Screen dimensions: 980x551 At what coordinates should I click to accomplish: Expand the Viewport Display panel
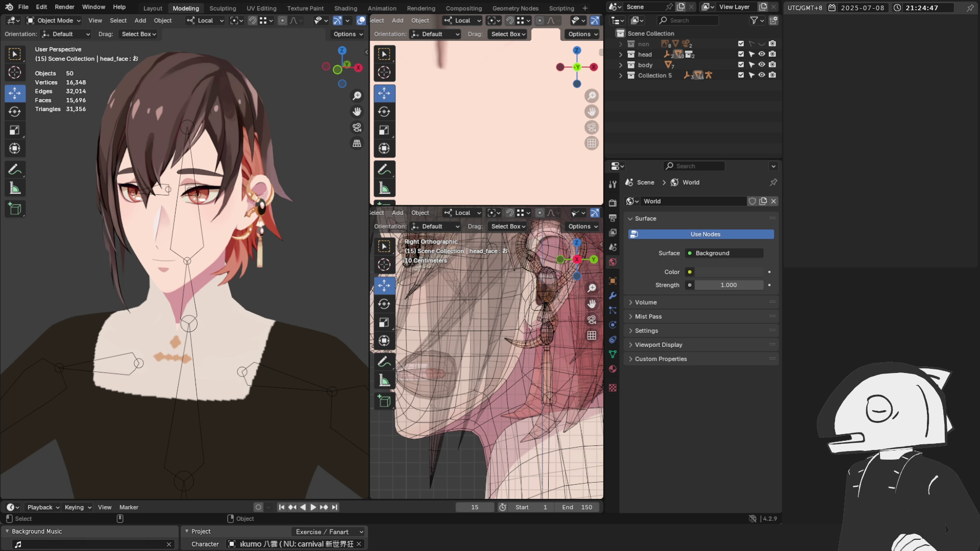coord(700,345)
